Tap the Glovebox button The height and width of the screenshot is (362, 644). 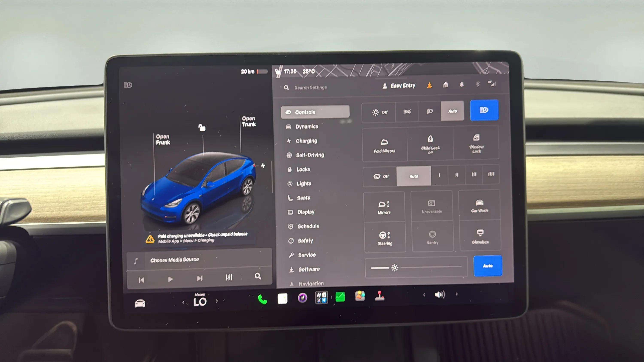(x=480, y=236)
